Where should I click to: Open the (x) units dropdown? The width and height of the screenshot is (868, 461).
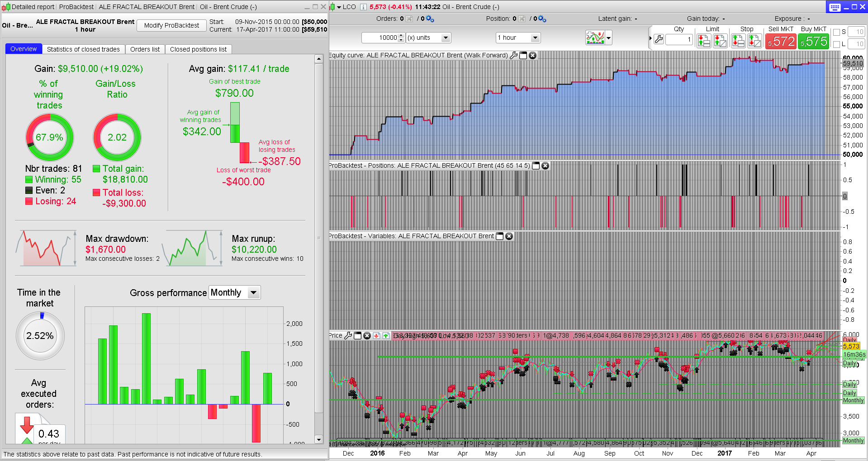446,38
